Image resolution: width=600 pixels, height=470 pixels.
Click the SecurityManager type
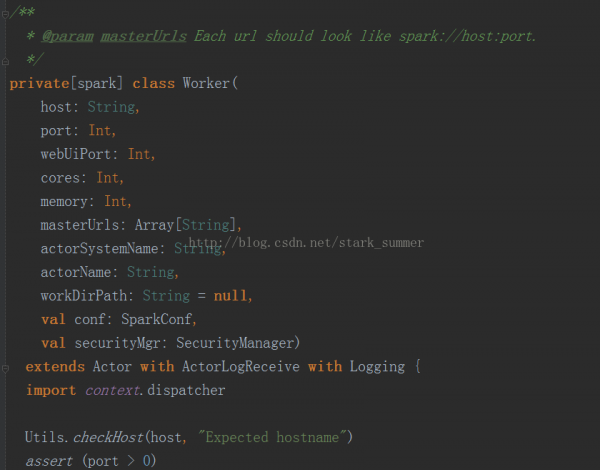[235, 343]
